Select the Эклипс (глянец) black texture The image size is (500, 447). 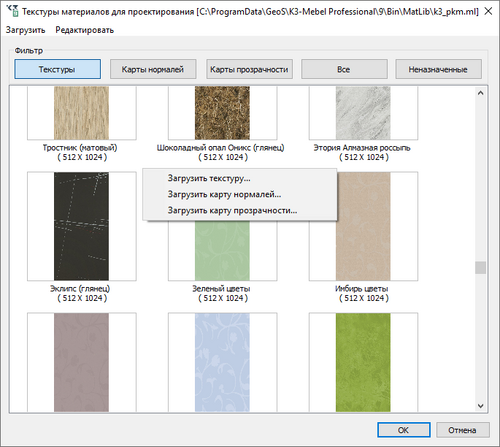(82, 226)
